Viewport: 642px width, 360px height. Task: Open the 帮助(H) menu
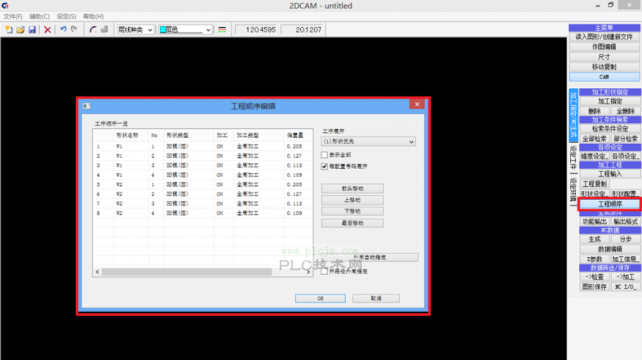pos(93,16)
